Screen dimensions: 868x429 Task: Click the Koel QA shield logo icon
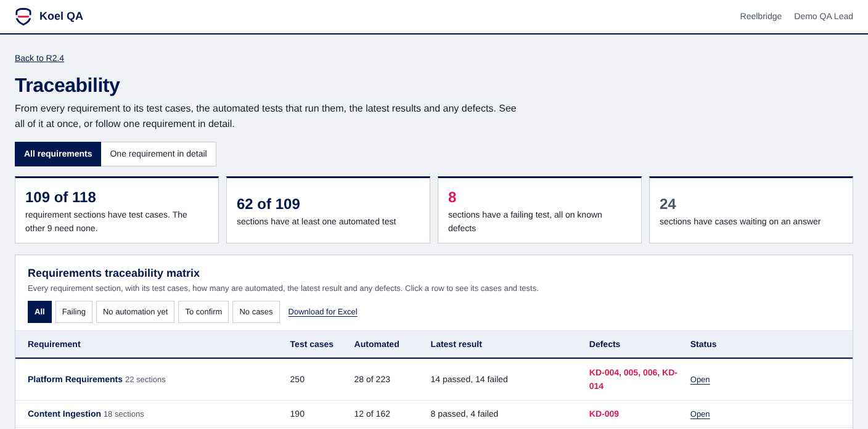(x=23, y=17)
